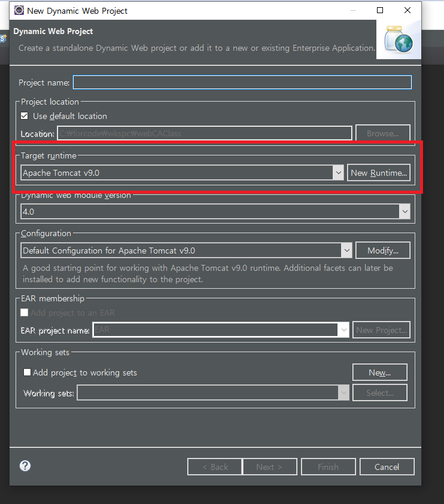Click the Modify... configuration button
This screenshot has height=504, width=444.
(x=383, y=251)
